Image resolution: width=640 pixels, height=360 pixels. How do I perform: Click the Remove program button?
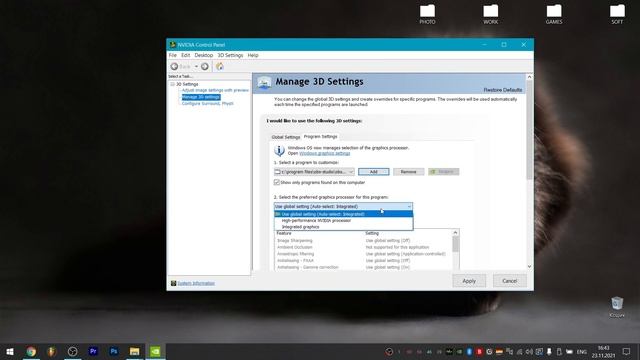click(x=409, y=172)
